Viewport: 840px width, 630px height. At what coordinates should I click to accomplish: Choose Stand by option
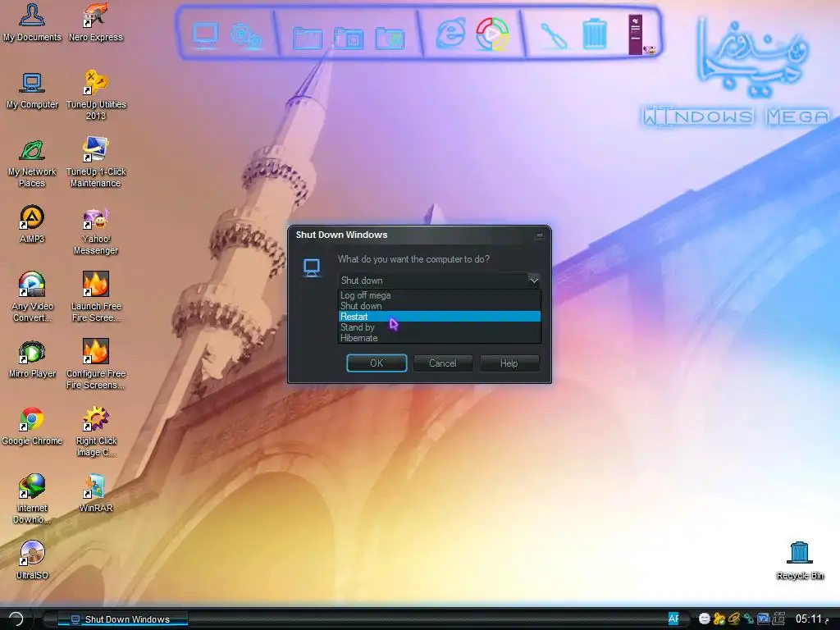tap(440, 327)
